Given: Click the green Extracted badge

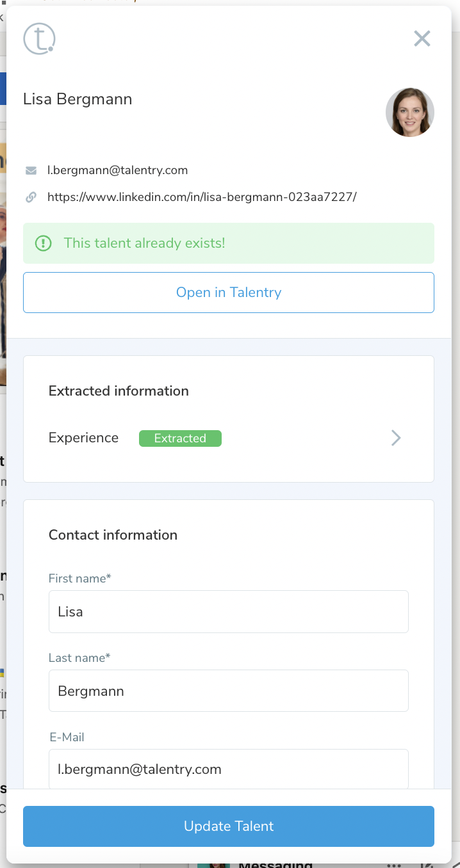Looking at the screenshot, I should tap(180, 438).
